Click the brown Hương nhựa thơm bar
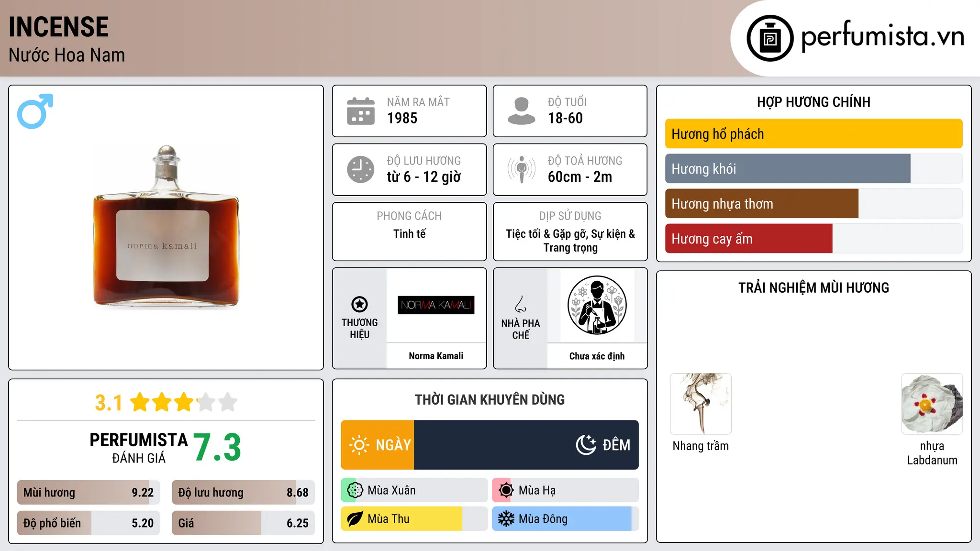 [762, 204]
